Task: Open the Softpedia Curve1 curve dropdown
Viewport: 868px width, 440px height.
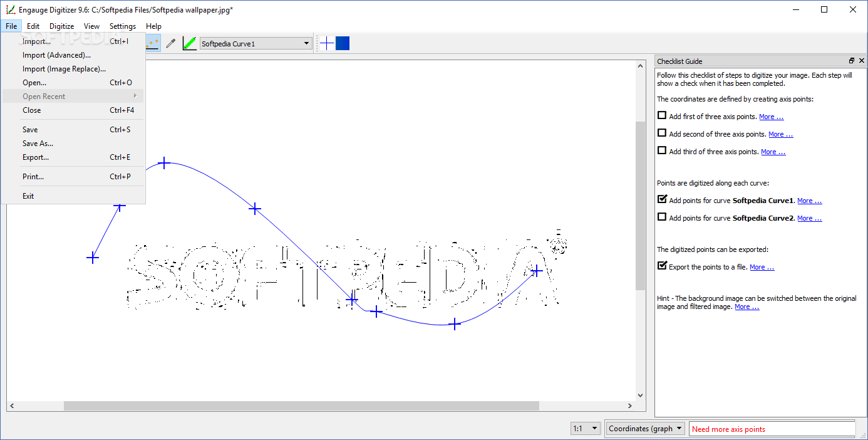Action: pyautogui.click(x=256, y=43)
